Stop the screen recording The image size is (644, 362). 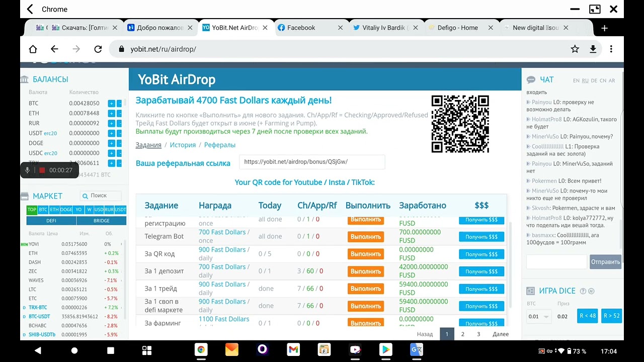(42, 170)
